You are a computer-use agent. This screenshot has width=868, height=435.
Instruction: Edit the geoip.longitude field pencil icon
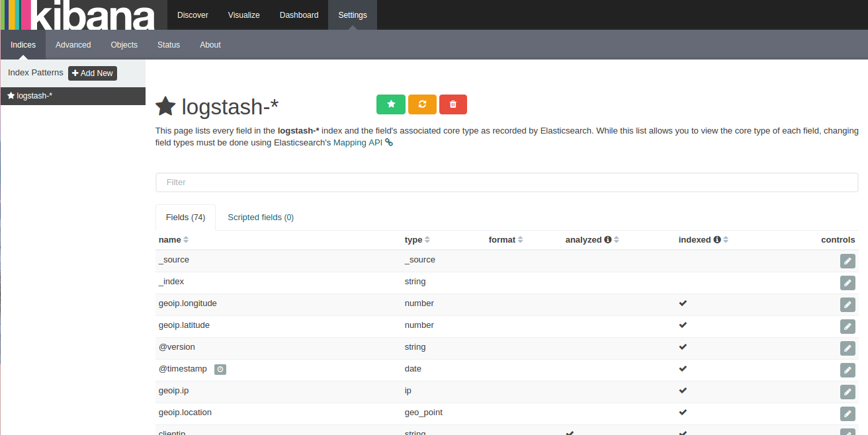pos(847,305)
